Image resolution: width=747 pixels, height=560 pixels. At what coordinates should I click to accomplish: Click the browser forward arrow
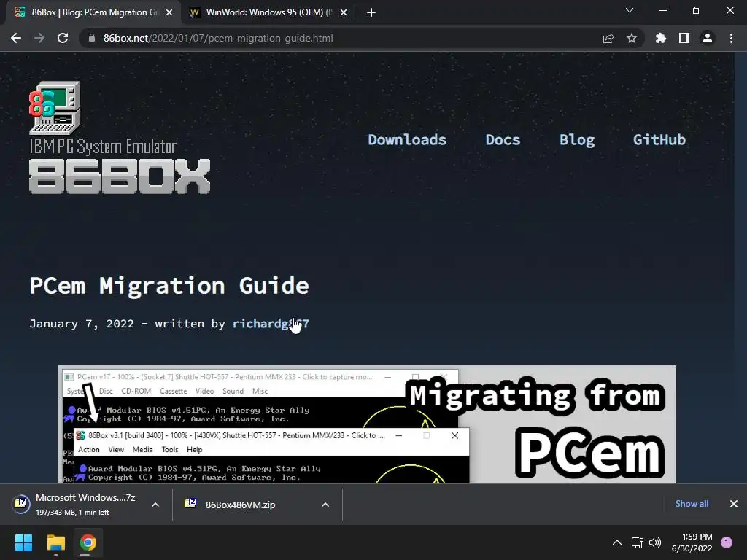click(39, 38)
